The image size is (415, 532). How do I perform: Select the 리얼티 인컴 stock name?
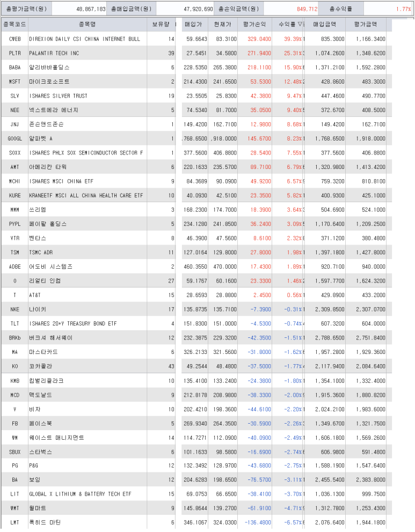(x=45, y=281)
